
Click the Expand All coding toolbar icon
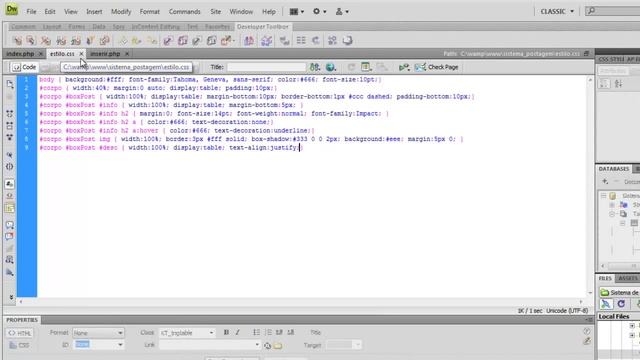coord(10,138)
